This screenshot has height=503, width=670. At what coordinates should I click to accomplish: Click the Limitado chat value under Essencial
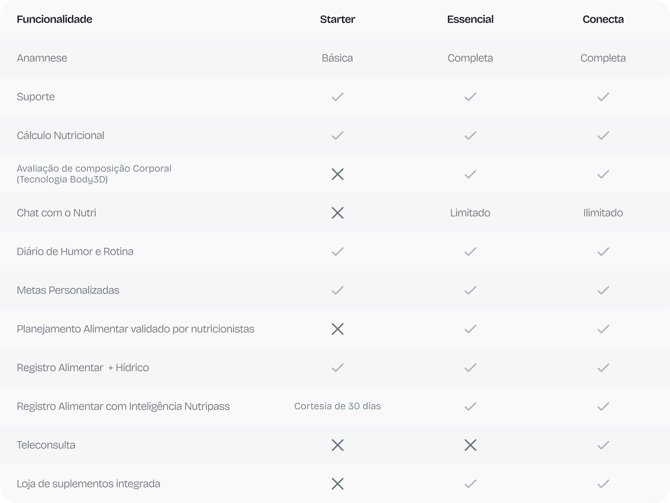(x=470, y=212)
